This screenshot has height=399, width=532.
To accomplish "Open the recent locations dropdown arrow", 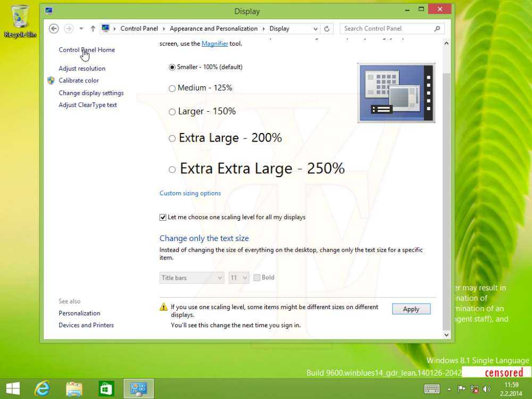I will 81,29.
